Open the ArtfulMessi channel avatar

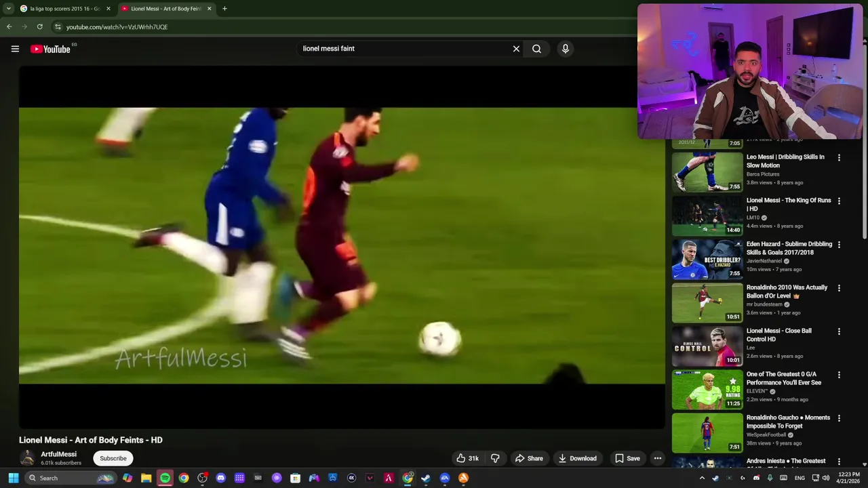coord(28,458)
